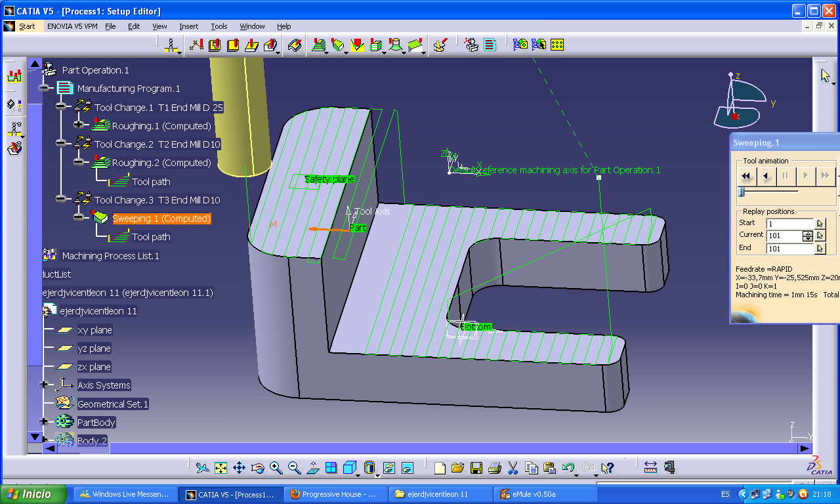Image resolution: width=840 pixels, height=504 pixels.
Task: Pick End position with its arrow button
Action: 820,249
